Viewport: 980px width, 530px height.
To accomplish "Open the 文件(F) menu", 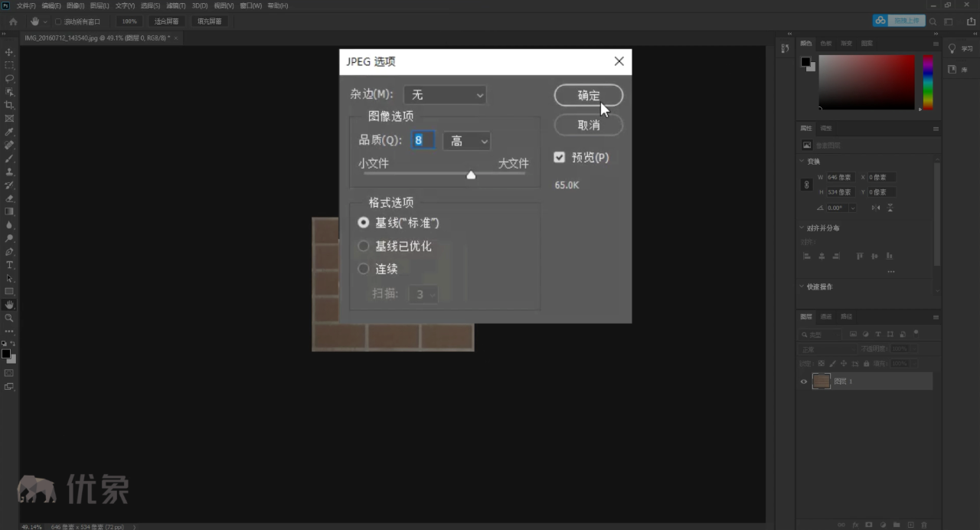I will pyautogui.click(x=26, y=5).
